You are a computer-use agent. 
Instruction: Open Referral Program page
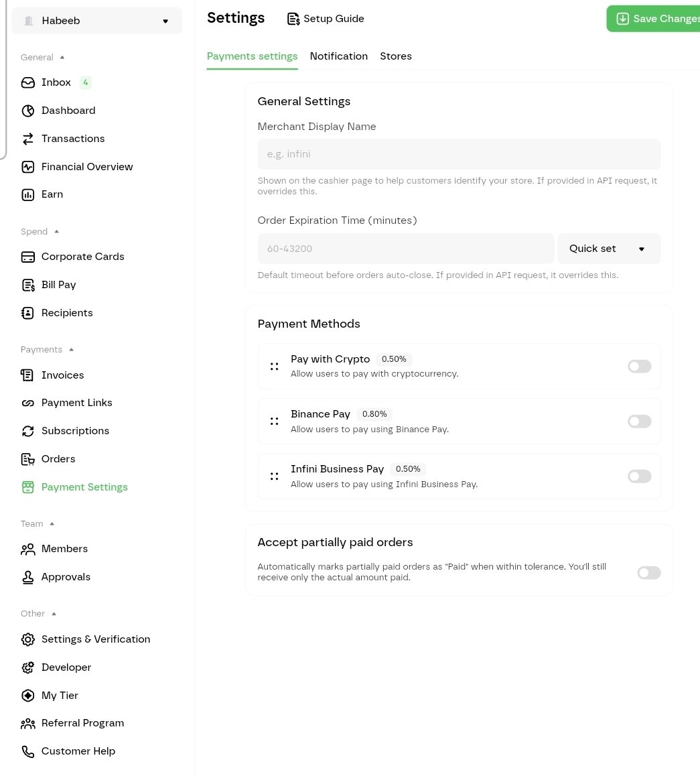83,723
